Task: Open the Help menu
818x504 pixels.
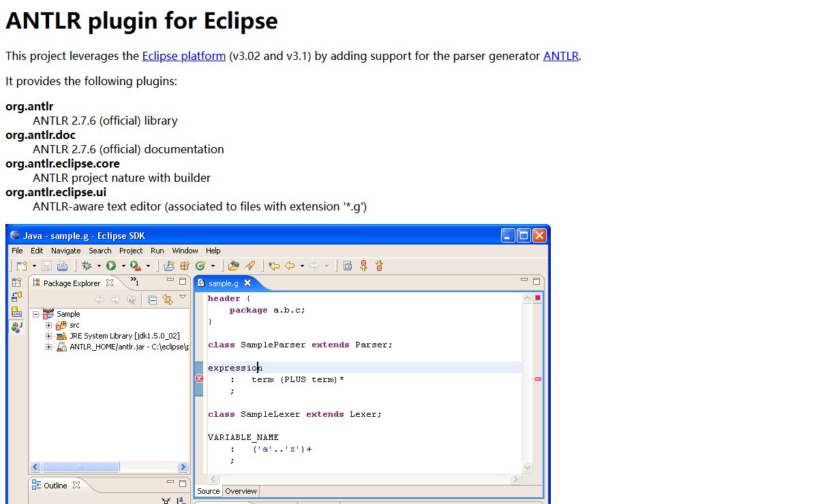Action: pos(213,251)
